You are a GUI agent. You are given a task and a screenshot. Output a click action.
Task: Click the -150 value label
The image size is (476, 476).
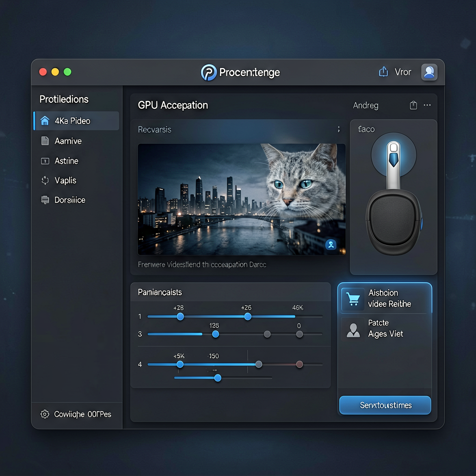(x=213, y=356)
